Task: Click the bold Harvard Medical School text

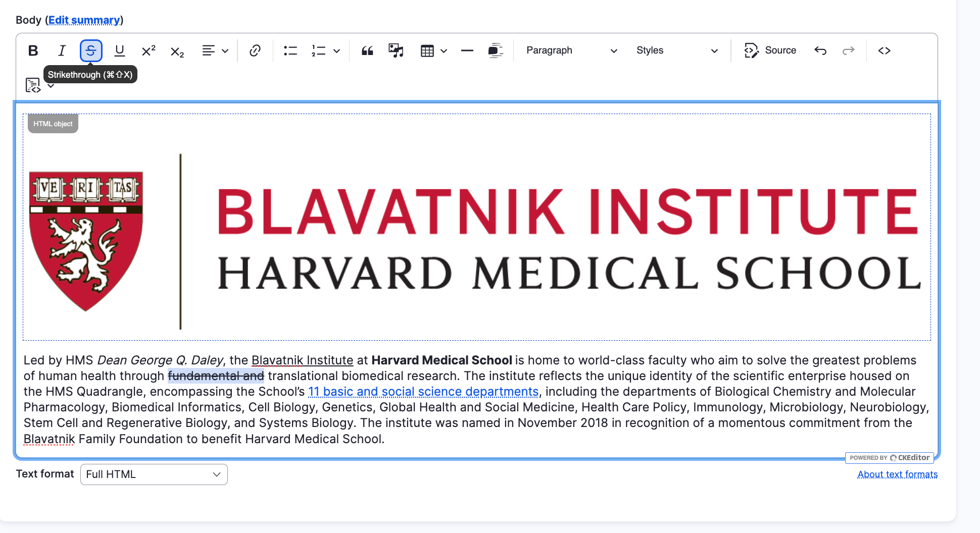Action: [442, 360]
